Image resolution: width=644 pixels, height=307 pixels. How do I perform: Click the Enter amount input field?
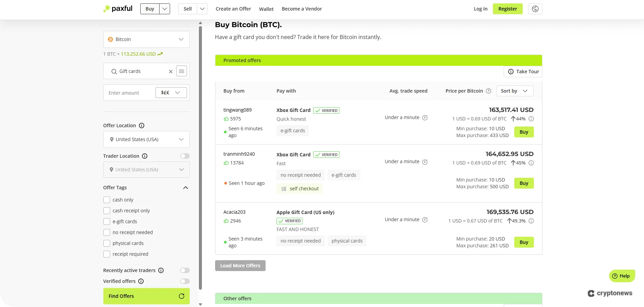pyautogui.click(x=129, y=92)
